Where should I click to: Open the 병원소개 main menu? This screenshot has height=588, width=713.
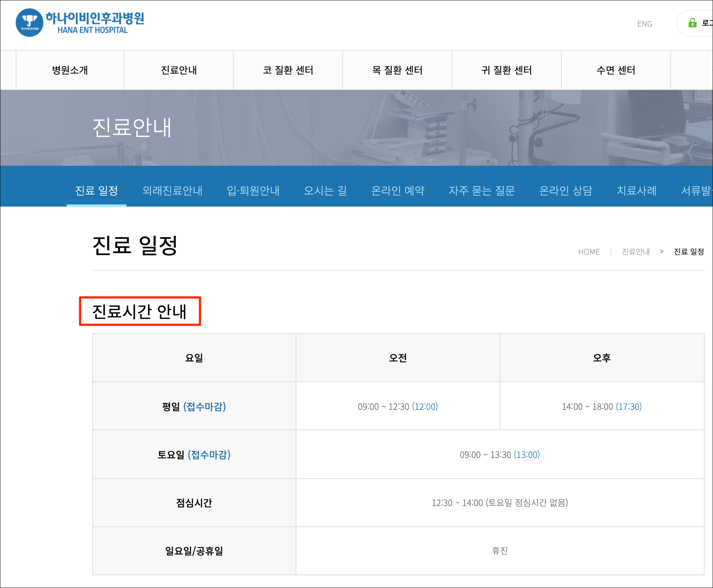click(x=70, y=70)
